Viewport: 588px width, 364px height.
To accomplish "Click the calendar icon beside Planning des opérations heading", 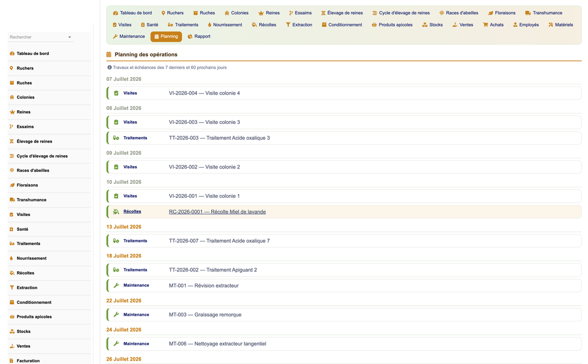I will pos(109,54).
